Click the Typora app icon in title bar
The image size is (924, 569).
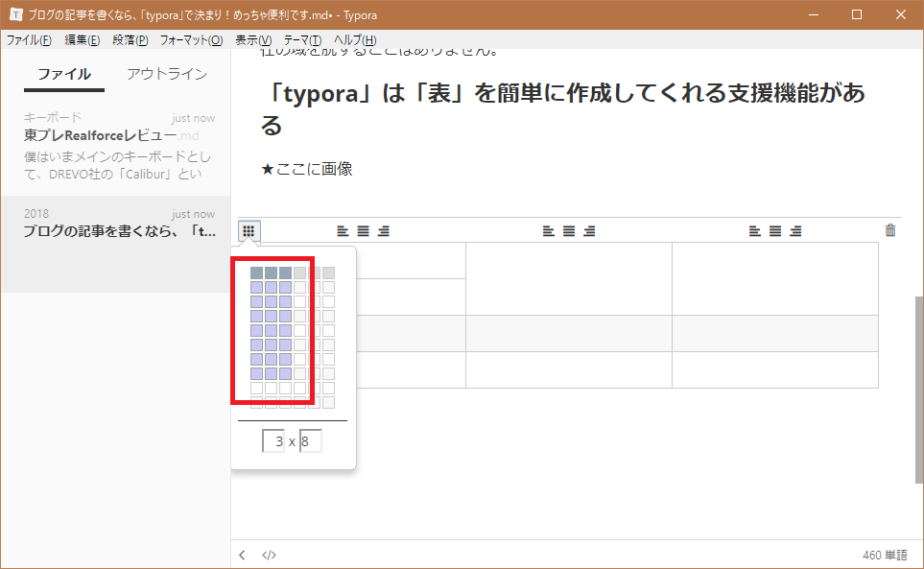[16, 14]
